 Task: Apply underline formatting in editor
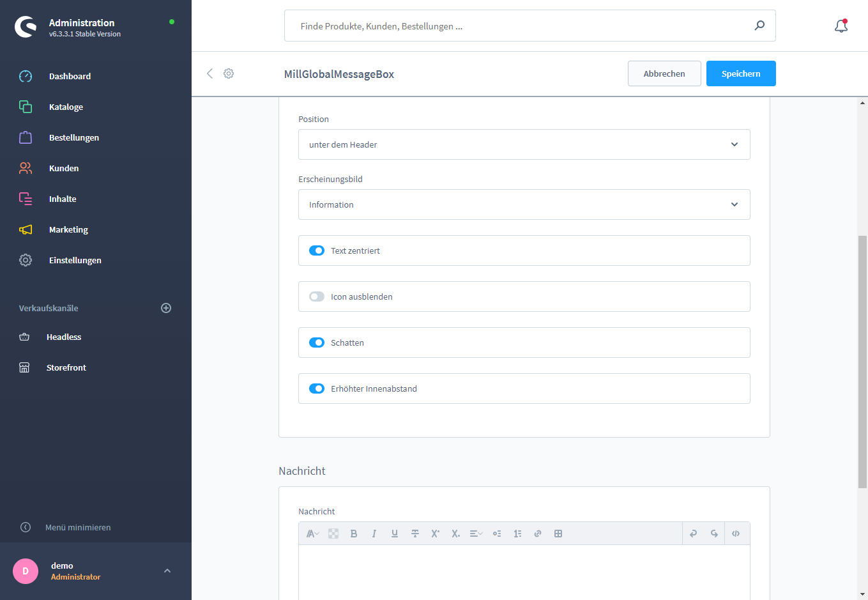(395, 534)
